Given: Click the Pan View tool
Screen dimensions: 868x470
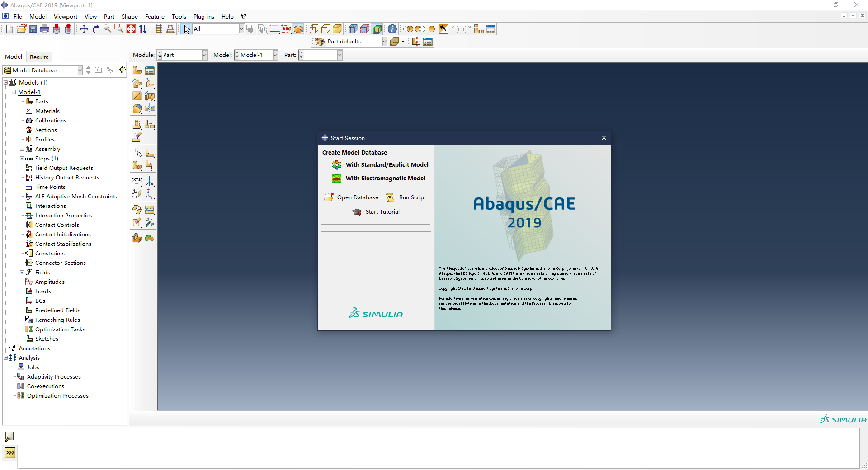Looking at the screenshot, I should [x=84, y=29].
